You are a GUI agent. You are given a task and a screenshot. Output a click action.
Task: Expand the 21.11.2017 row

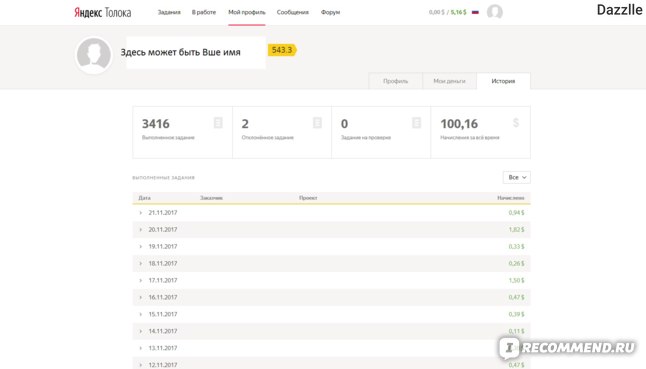140,213
